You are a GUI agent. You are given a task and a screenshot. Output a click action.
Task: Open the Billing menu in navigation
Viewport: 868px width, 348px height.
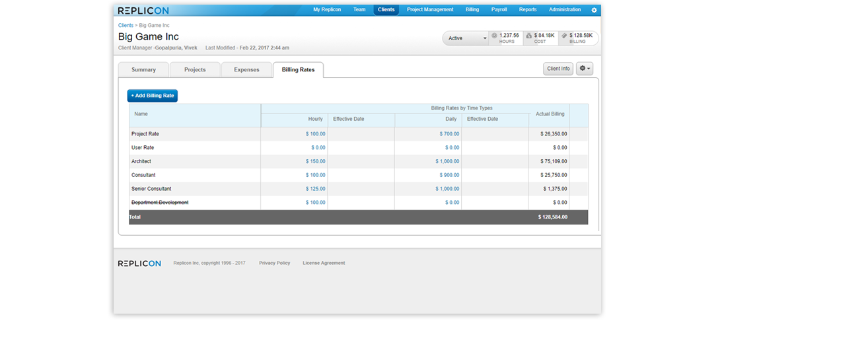click(x=472, y=10)
